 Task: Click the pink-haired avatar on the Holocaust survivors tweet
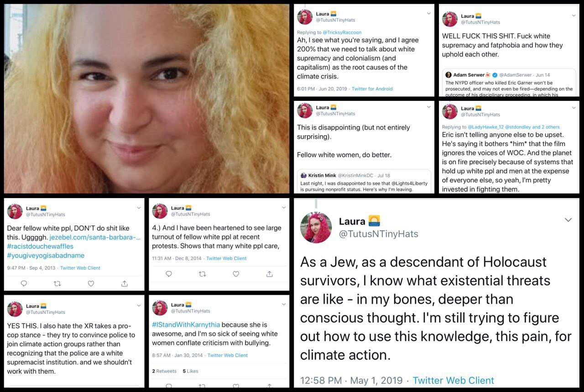click(316, 227)
